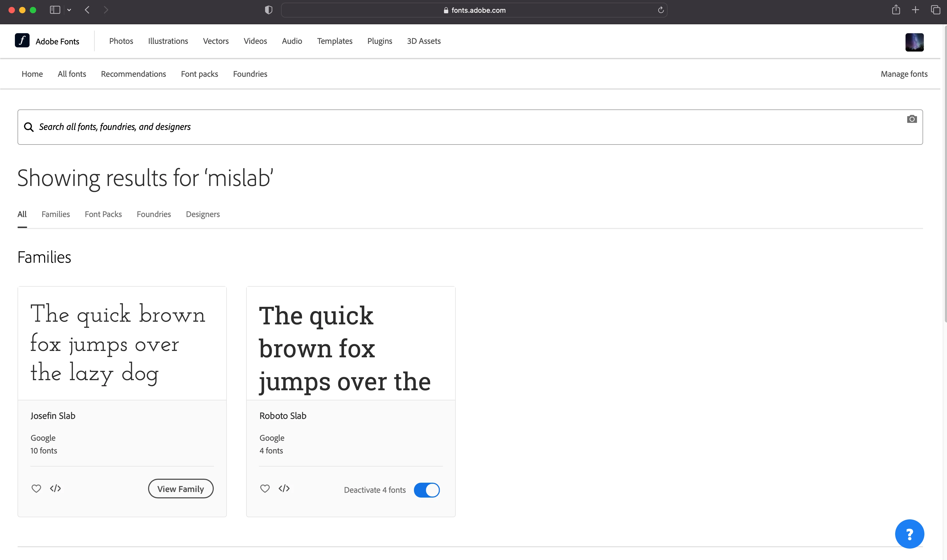Switch to the Families results tab

[x=56, y=214]
